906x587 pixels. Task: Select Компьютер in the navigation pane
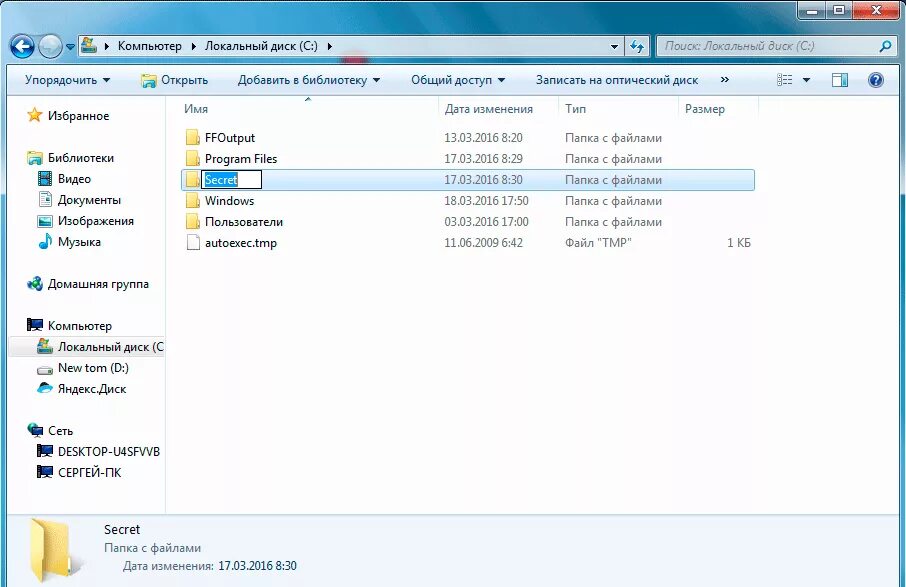(x=80, y=326)
